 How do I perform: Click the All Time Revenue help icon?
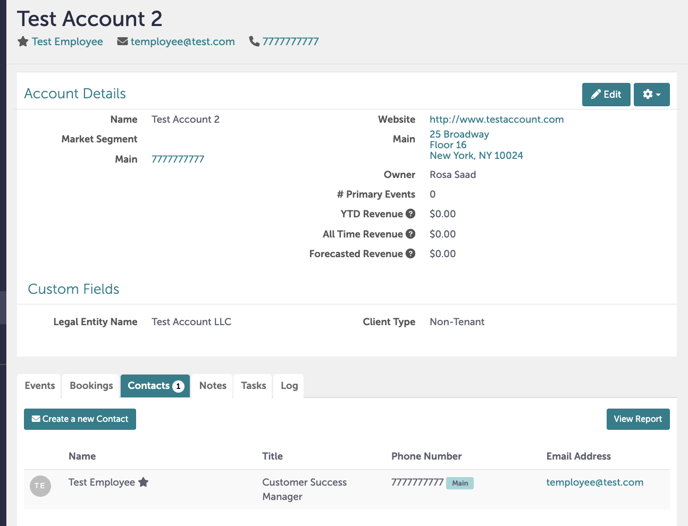tap(411, 234)
